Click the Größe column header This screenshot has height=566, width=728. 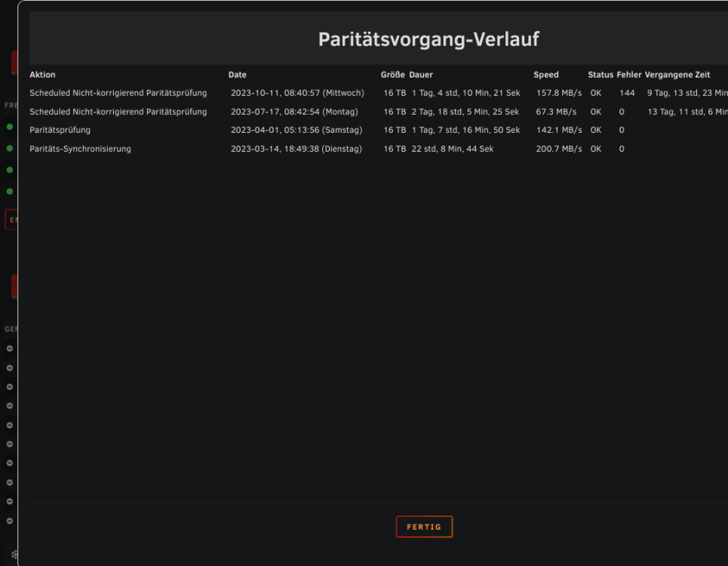pos(393,75)
